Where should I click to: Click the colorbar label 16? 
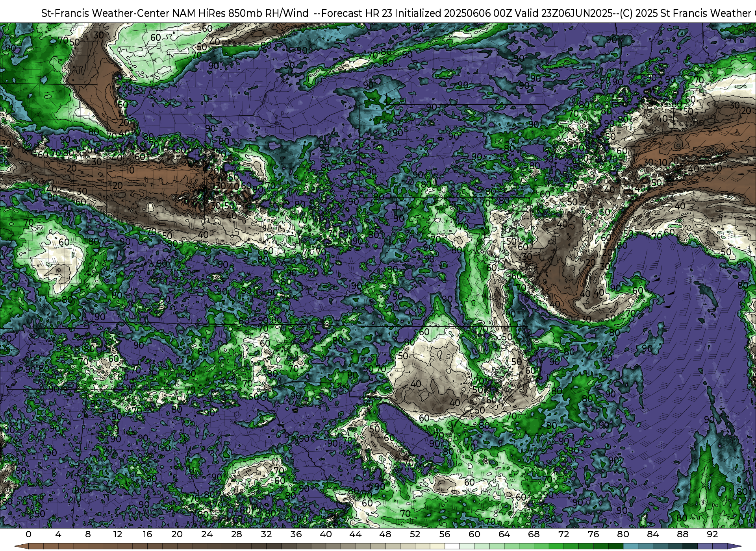147,534
